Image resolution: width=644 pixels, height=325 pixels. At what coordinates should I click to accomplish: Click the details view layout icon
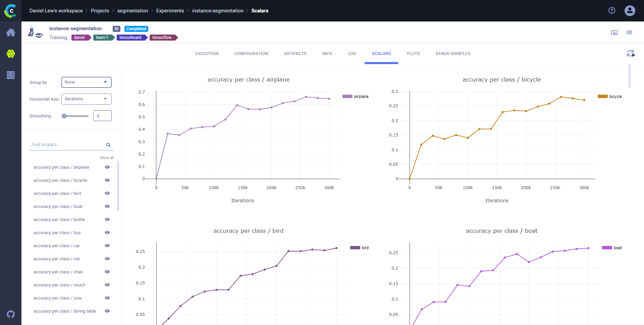[x=614, y=32]
